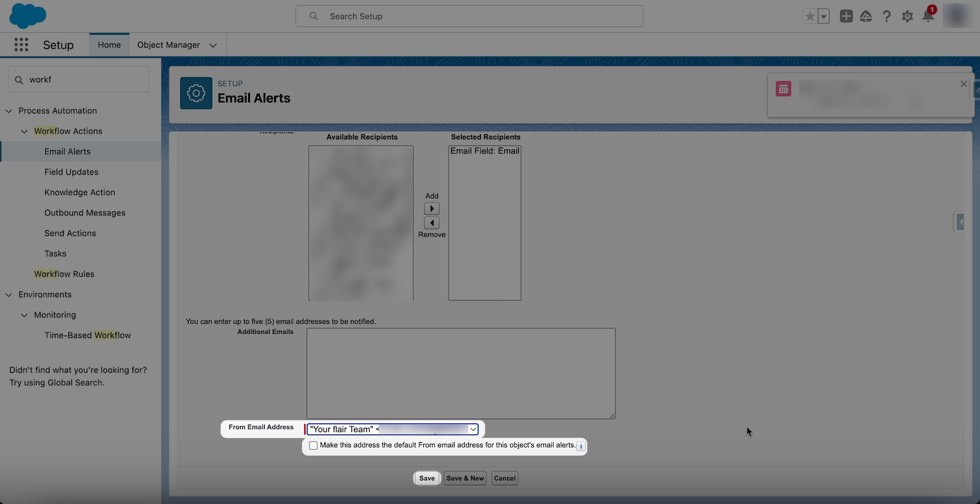This screenshot has height=504, width=980.
Task: Switch to the Home tab
Action: tap(109, 45)
